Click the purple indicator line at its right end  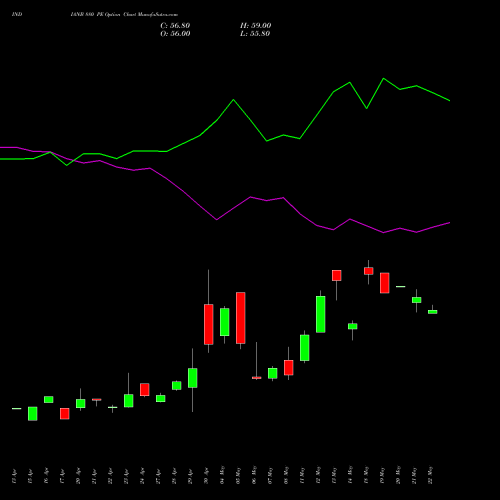449,223
